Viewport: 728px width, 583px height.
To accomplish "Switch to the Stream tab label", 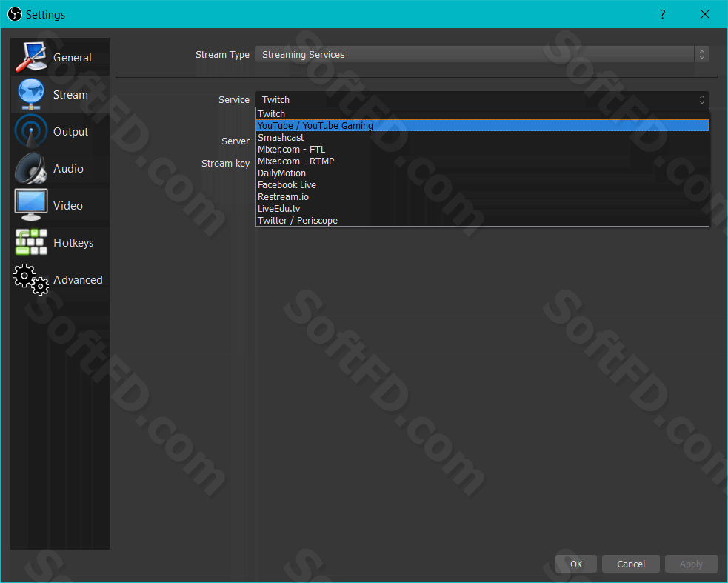I will pos(70,95).
